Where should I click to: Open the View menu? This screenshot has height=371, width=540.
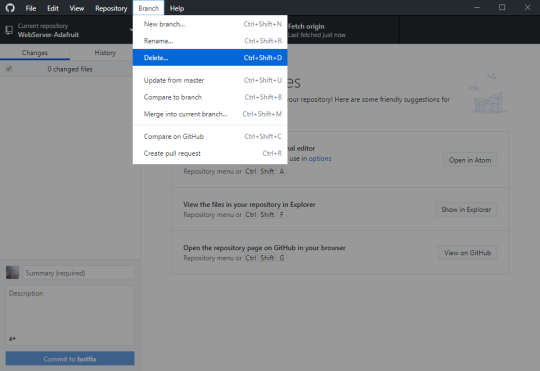click(76, 8)
